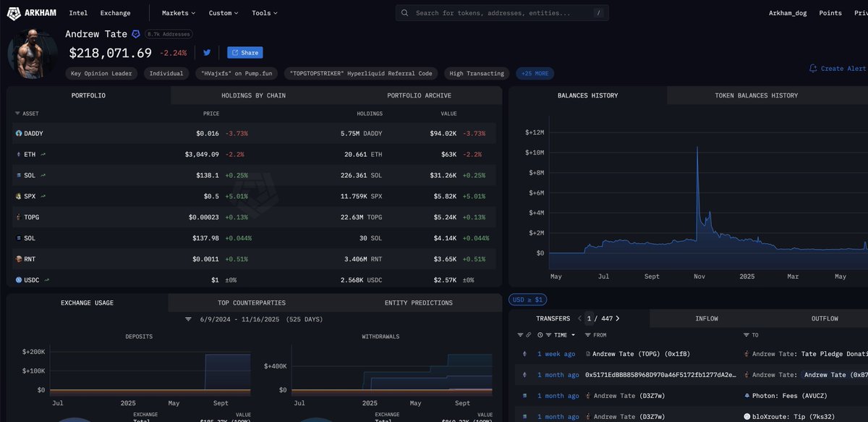Click the Share button

244,53
